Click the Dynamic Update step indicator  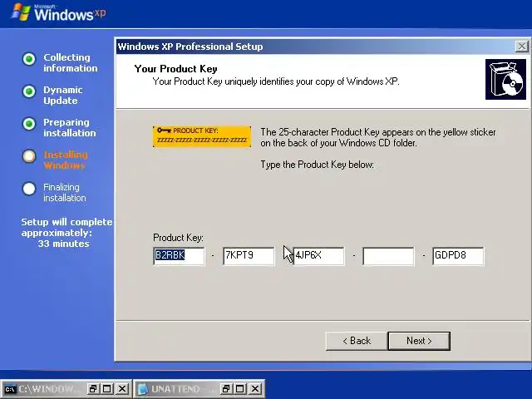point(29,91)
